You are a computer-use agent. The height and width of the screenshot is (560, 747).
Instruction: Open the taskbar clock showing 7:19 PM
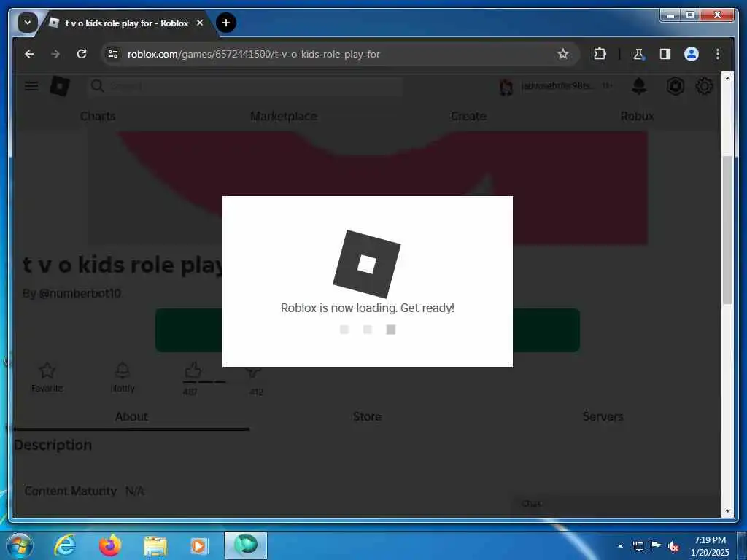point(710,546)
